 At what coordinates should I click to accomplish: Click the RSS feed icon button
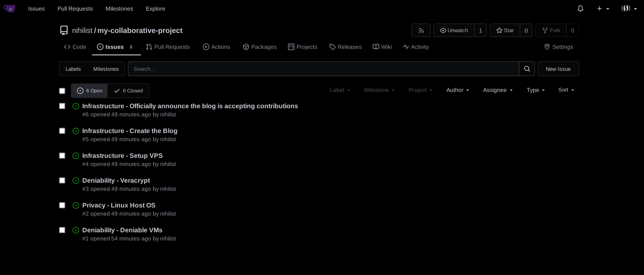[421, 31]
